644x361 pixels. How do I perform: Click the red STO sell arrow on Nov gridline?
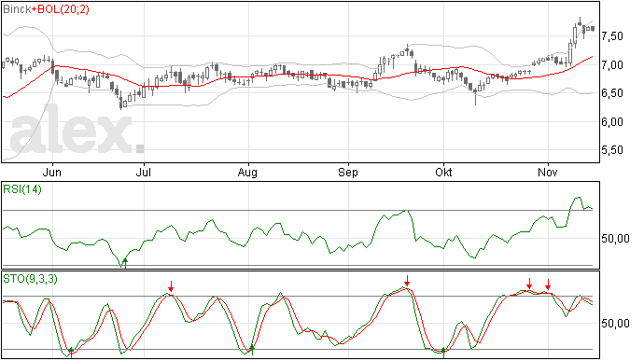pos(548,285)
